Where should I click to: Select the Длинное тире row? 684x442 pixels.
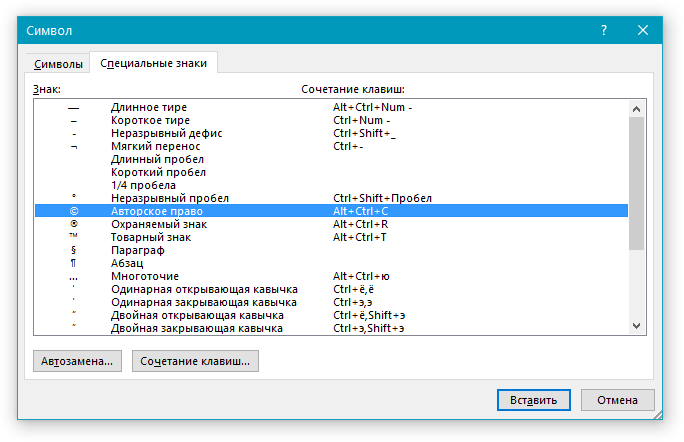click(332, 107)
